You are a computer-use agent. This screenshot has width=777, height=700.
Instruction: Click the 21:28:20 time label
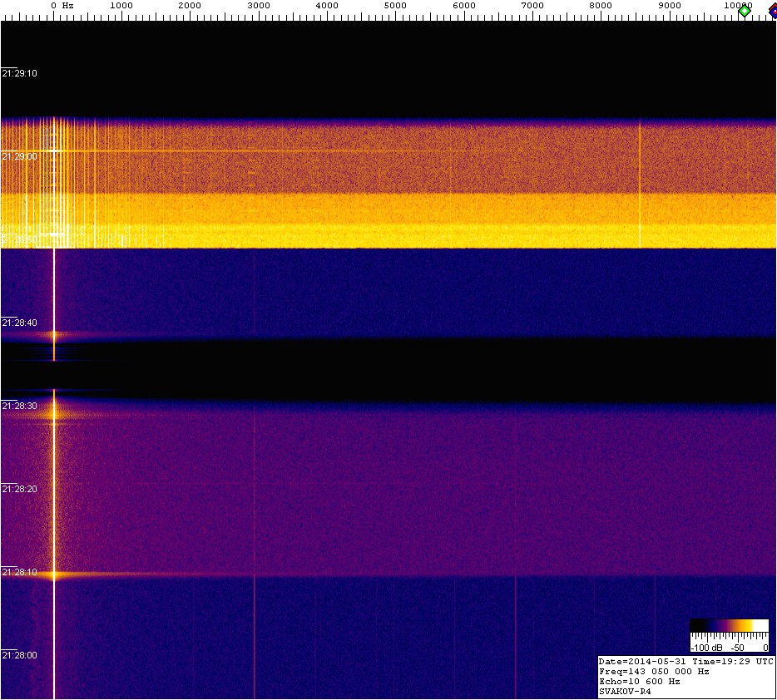click(x=19, y=489)
